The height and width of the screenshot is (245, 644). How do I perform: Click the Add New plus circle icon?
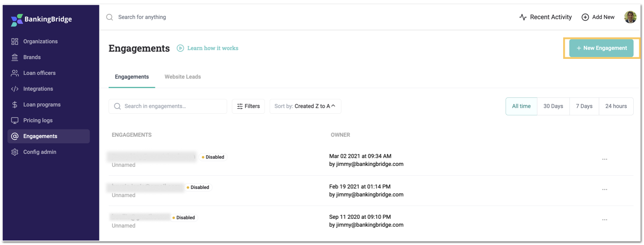point(585,17)
